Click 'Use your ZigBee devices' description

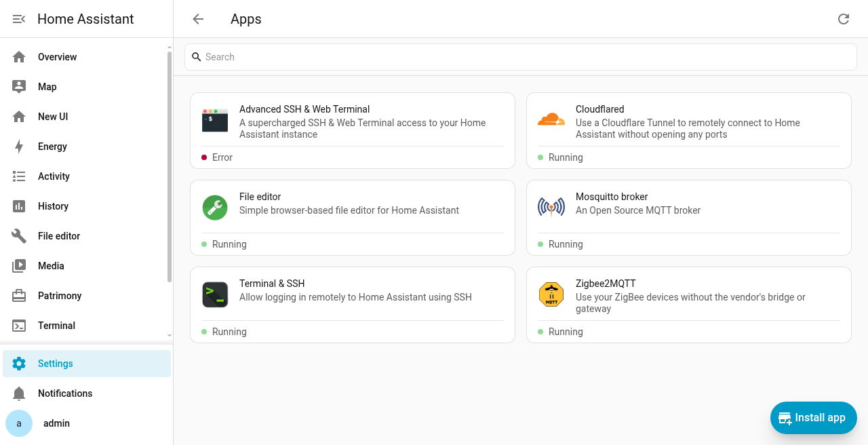pos(690,303)
